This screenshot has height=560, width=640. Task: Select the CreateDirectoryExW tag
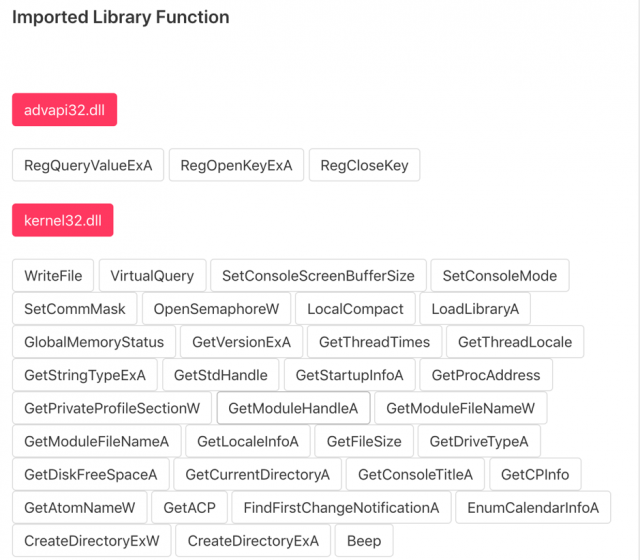pyautogui.click(x=92, y=541)
